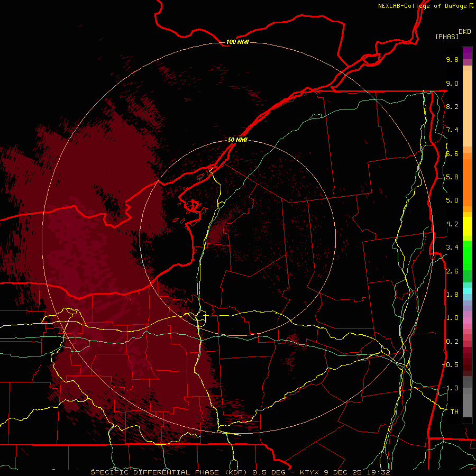Click the 100 NMI range ring label
Screen dimensions: 476x476
(x=237, y=42)
